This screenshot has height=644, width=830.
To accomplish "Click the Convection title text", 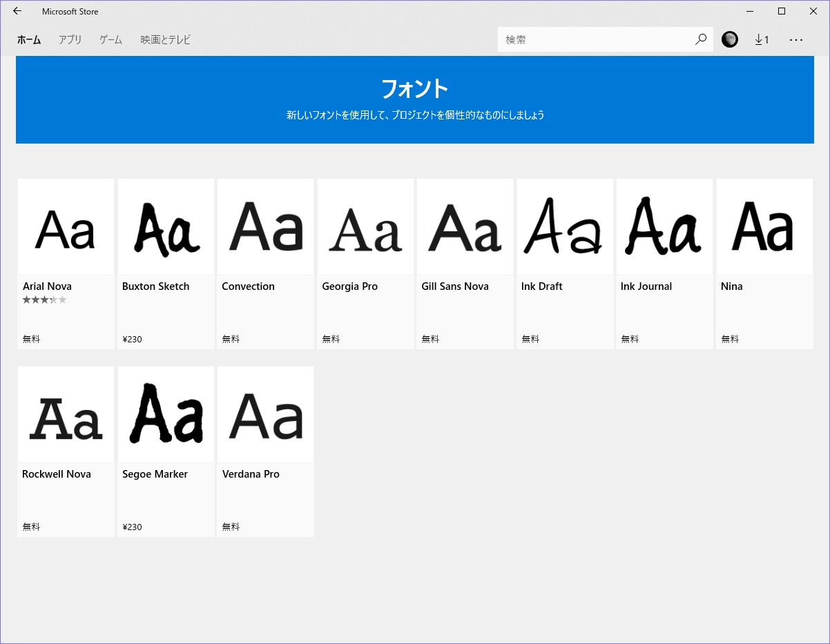I will [248, 286].
